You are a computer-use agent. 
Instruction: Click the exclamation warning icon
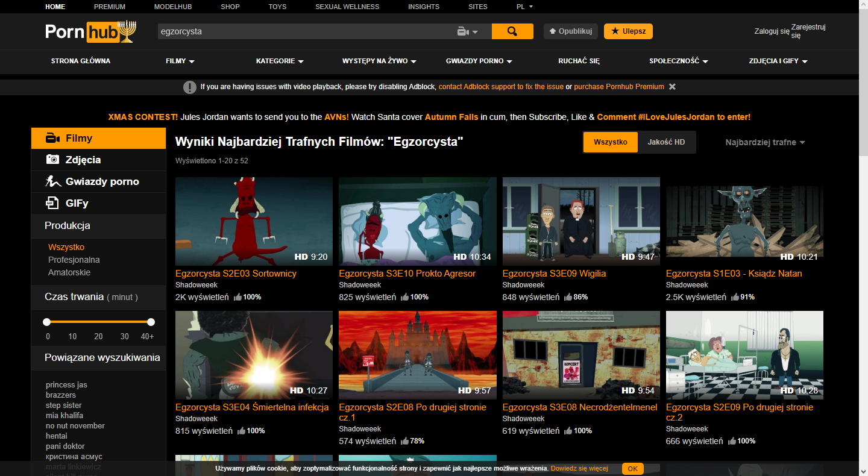click(190, 87)
